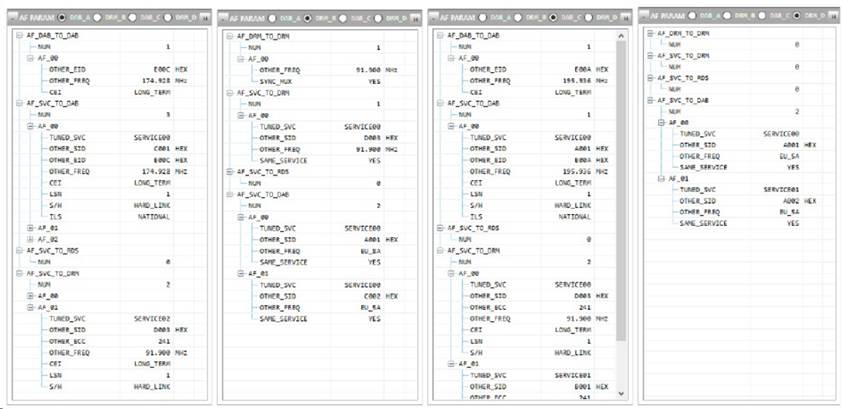Screen dimensions: 842x409
Task: Click scroll up arrow in third panel's scrollbar
Action: [x=624, y=34]
